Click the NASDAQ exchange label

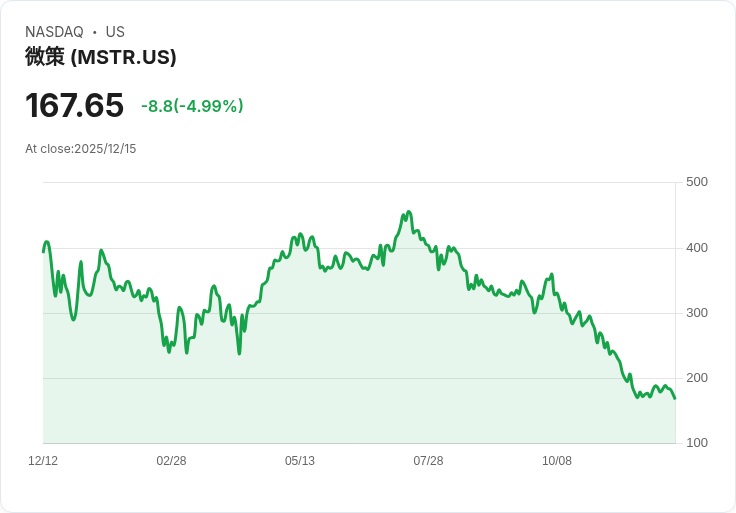(54, 32)
